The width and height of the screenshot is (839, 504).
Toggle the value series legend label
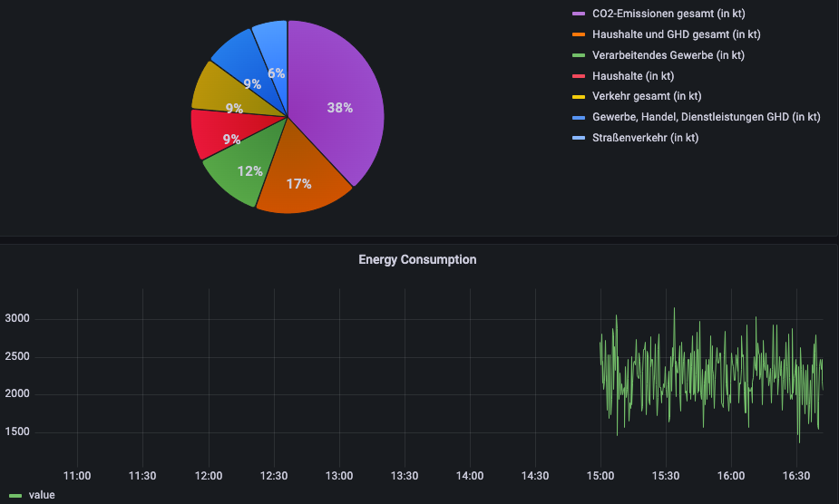42,495
